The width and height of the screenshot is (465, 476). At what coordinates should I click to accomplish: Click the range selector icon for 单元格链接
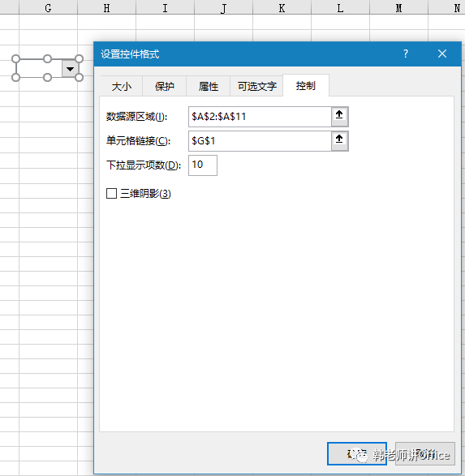[339, 141]
